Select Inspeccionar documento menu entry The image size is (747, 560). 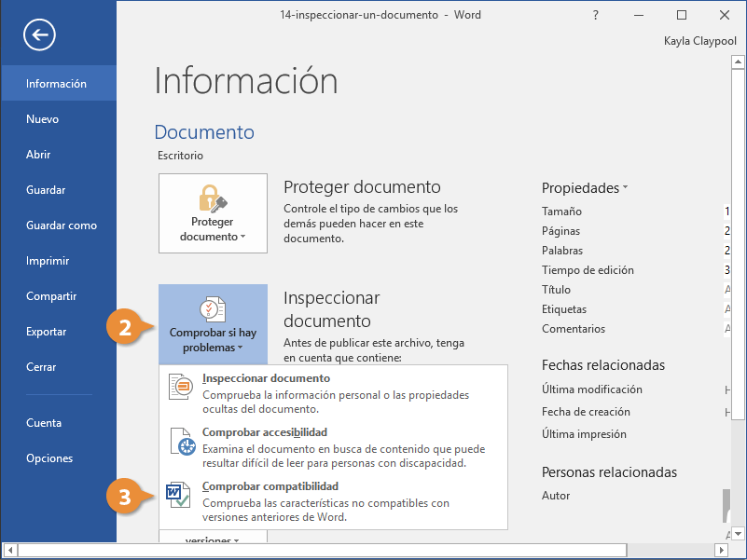pos(266,379)
